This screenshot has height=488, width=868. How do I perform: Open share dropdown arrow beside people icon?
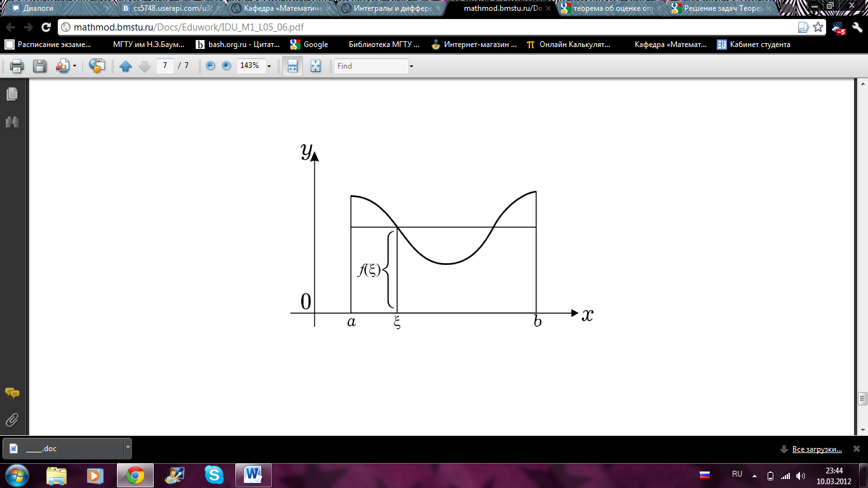tap(74, 66)
